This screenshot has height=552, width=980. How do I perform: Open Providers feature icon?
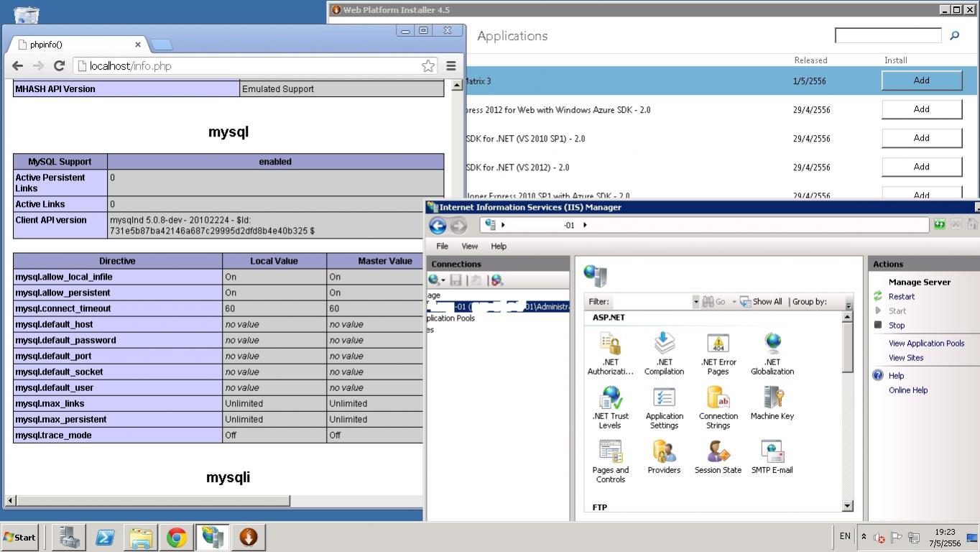click(x=664, y=456)
